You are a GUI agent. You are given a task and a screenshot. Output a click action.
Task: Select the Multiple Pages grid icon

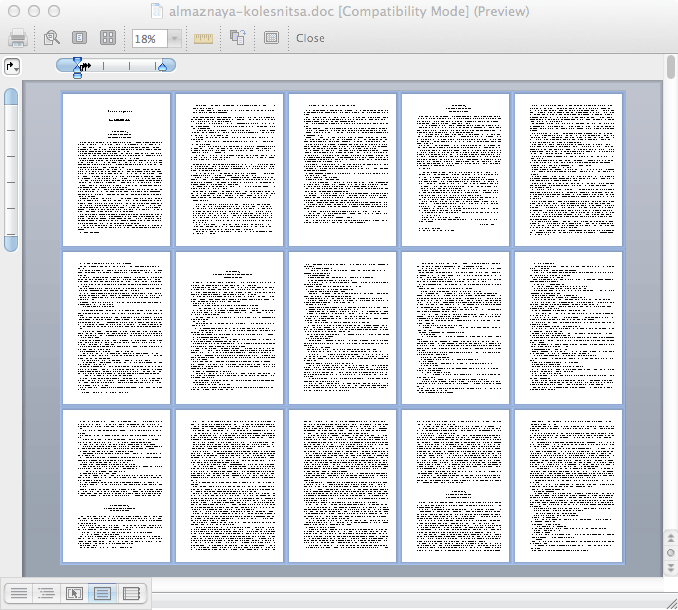(108, 38)
